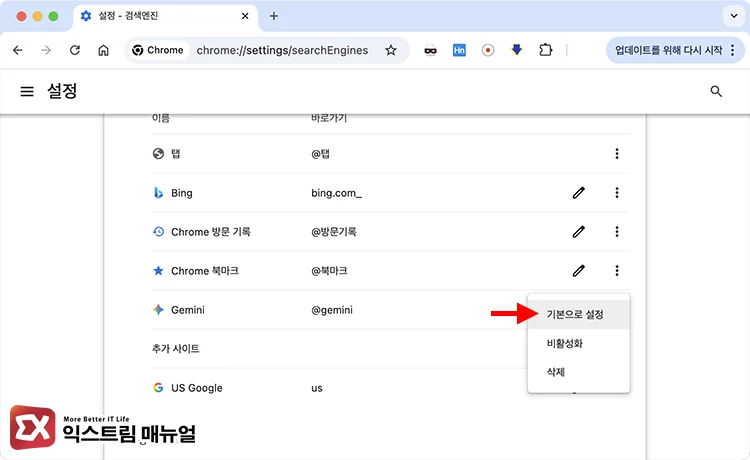This screenshot has height=460, width=750.
Task: Close the 설정 - 검색엔진 tab
Action: (245, 16)
